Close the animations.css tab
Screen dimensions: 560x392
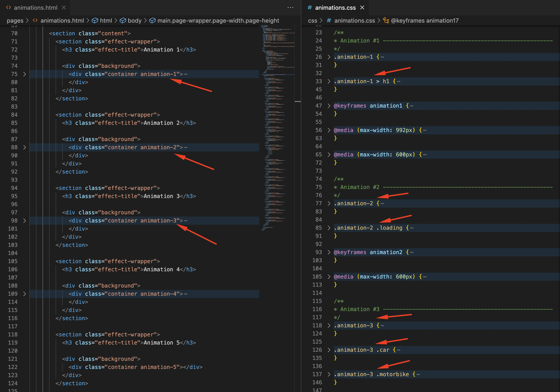[362, 7]
